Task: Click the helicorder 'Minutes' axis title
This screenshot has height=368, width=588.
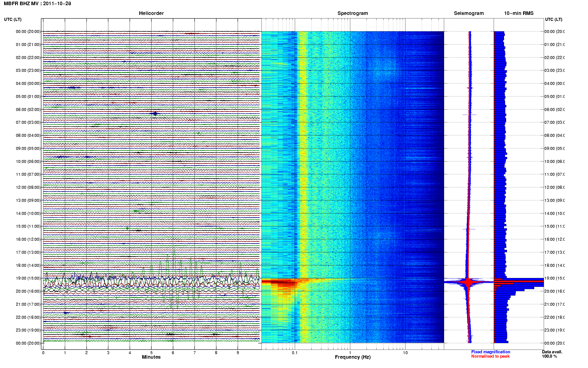Action: pos(151,357)
